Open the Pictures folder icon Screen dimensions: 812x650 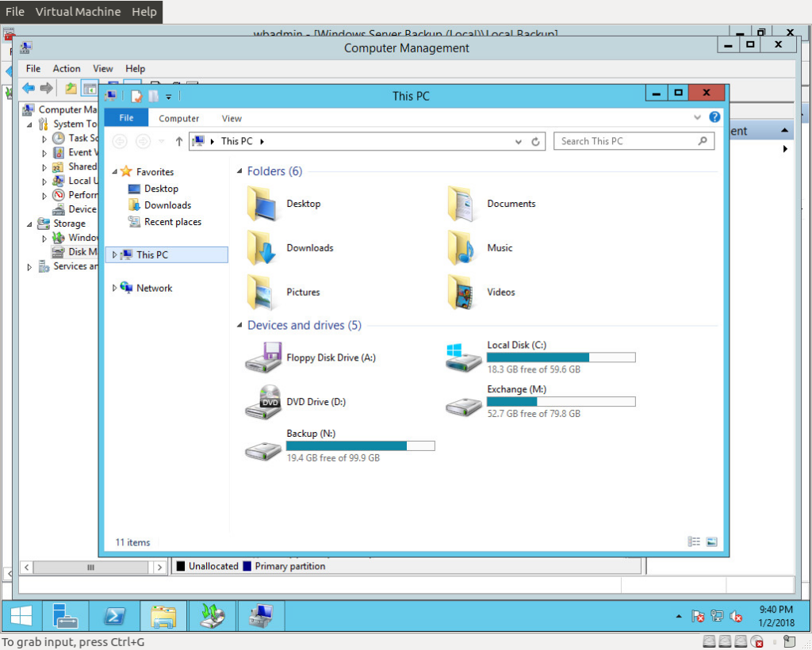coord(262,292)
